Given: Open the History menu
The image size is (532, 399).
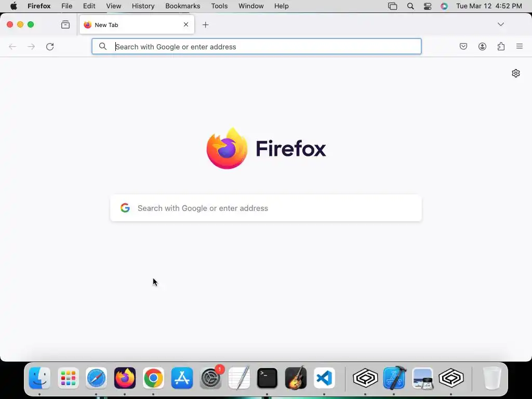Looking at the screenshot, I should point(143,6).
